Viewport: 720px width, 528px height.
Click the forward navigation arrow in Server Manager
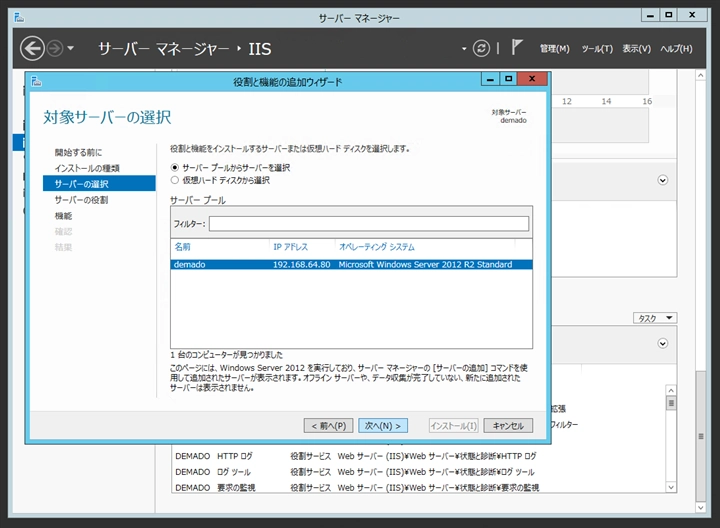click(55, 48)
